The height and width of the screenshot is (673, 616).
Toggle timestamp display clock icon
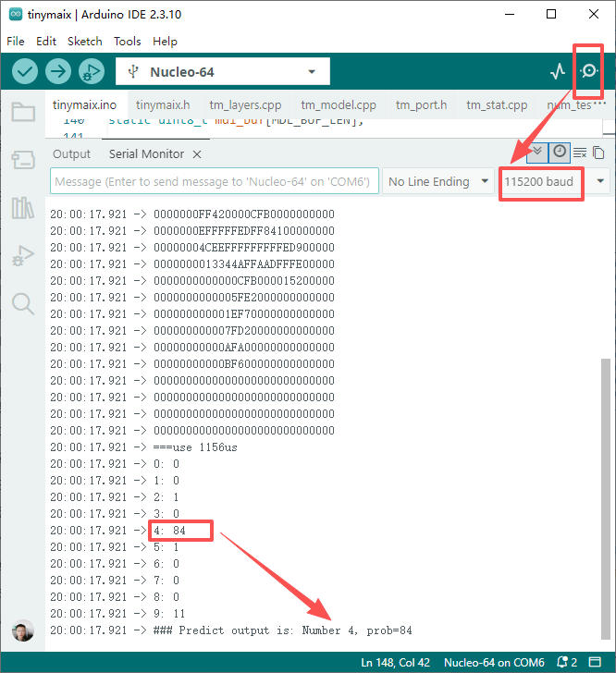(560, 153)
